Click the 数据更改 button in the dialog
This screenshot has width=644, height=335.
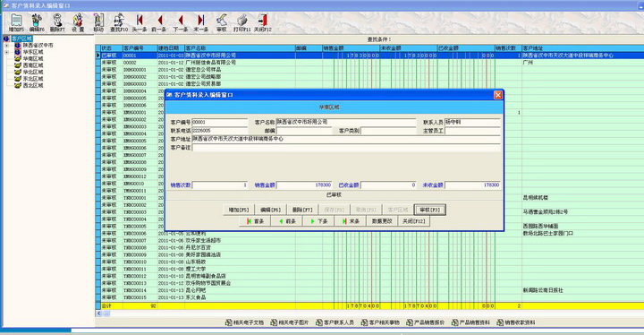point(382,221)
